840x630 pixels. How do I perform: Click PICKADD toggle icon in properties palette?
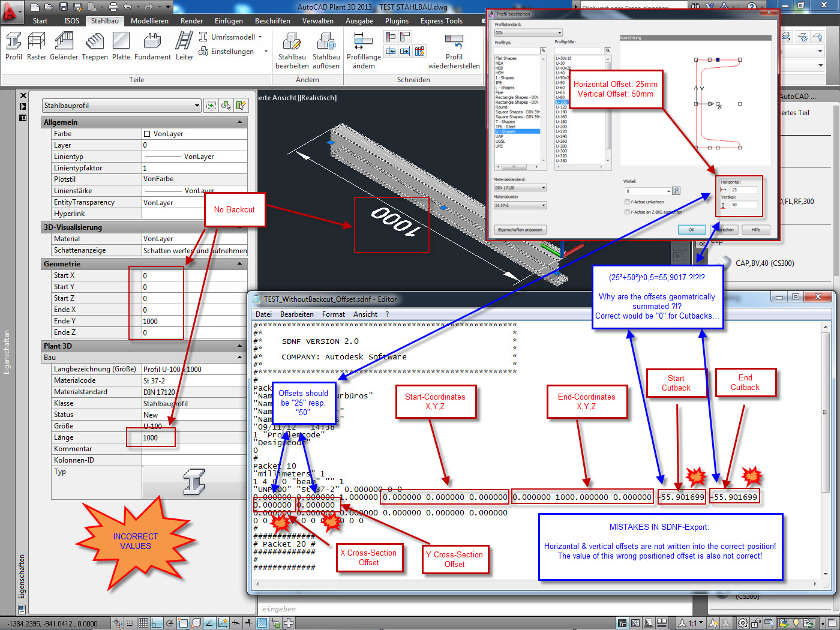click(x=211, y=106)
